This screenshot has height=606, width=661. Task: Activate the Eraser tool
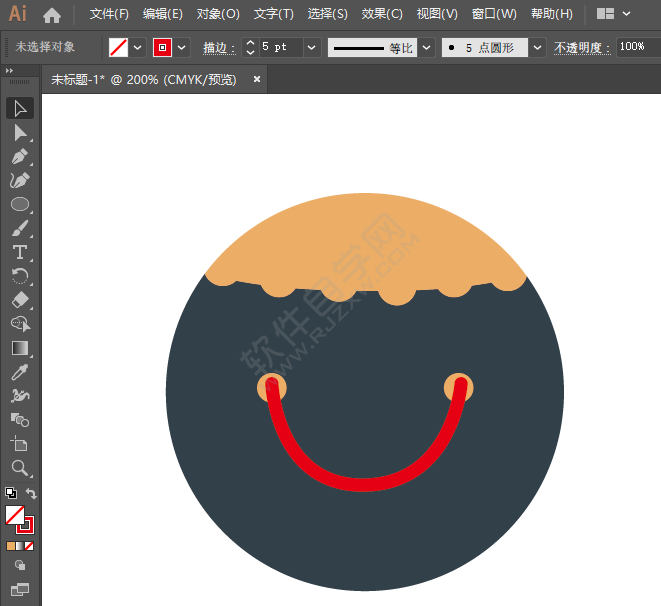point(19,300)
